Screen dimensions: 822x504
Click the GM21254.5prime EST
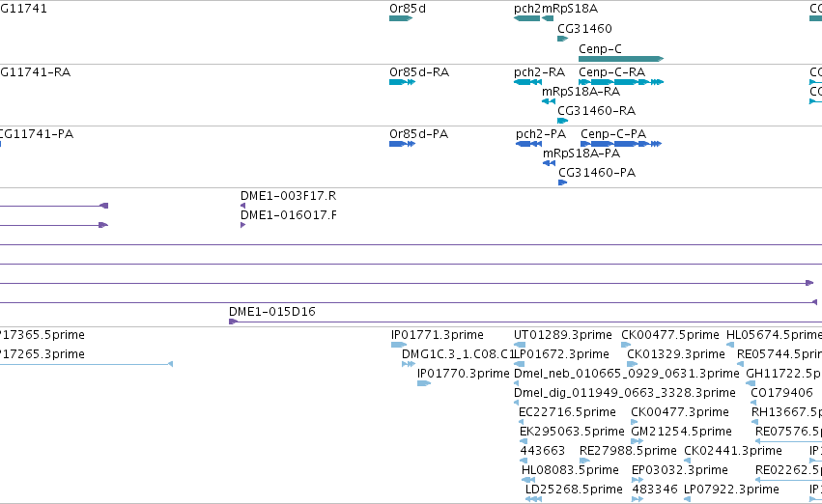(637, 441)
